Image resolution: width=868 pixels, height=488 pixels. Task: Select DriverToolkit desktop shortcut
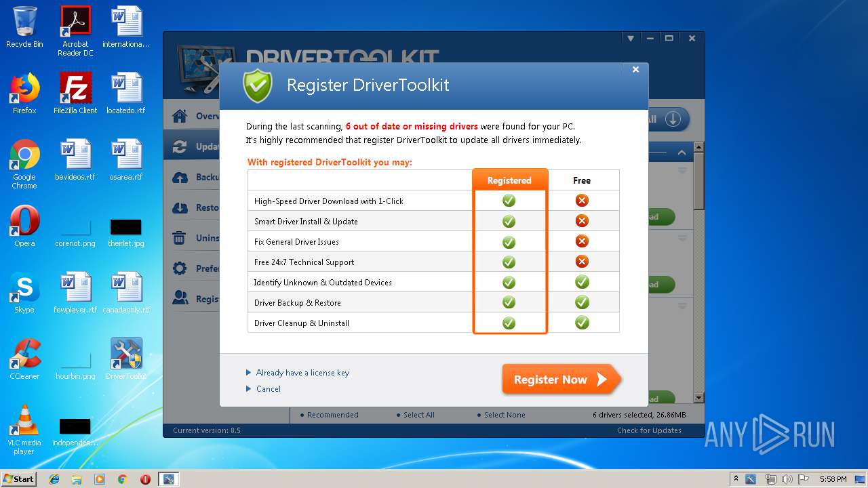126,359
